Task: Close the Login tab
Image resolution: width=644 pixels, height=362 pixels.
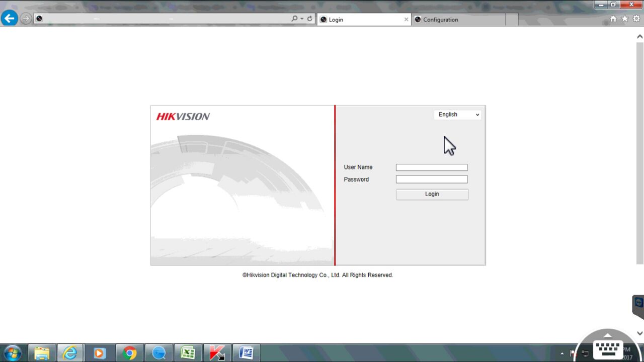Action: pyautogui.click(x=406, y=20)
